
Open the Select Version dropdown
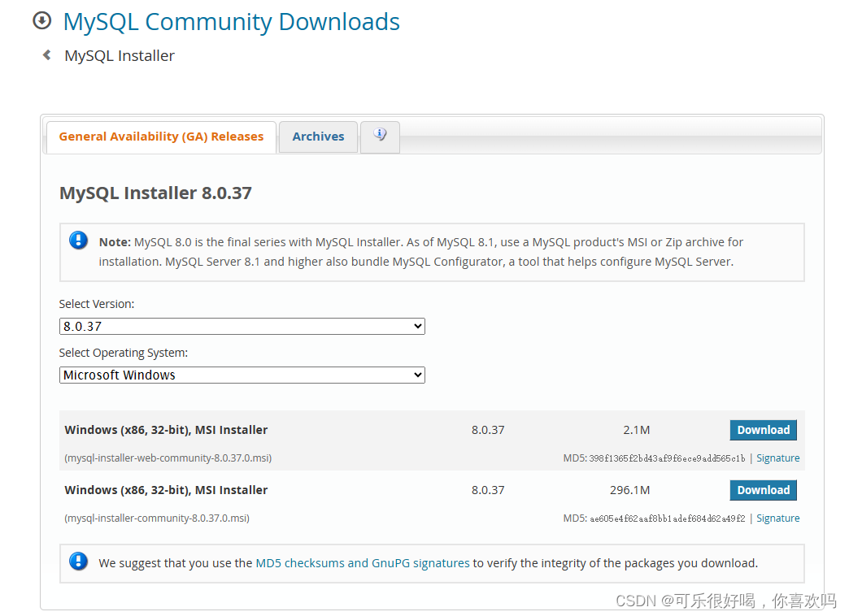click(x=242, y=326)
